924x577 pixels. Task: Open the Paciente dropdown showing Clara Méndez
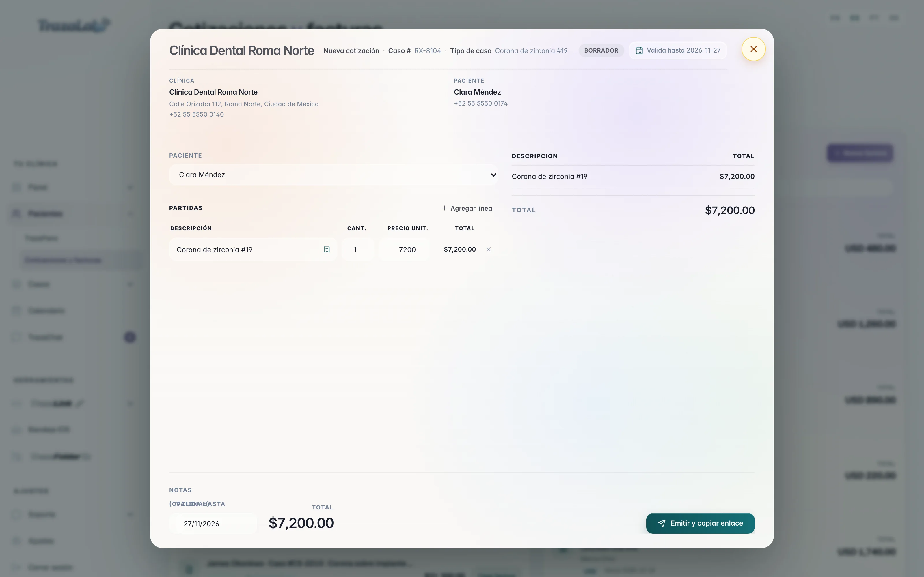(333, 175)
